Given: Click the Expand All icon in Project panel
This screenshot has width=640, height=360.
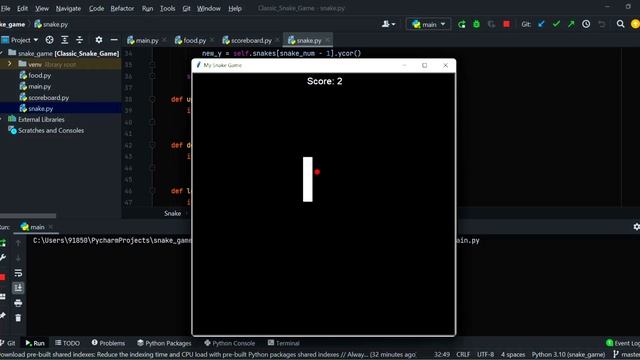Looking at the screenshot, I should tap(64, 40).
